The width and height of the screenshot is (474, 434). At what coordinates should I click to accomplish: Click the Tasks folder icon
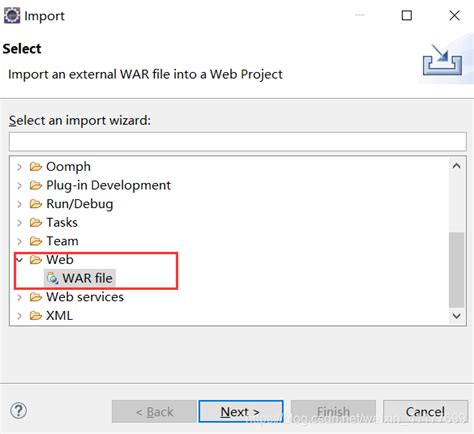36,222
